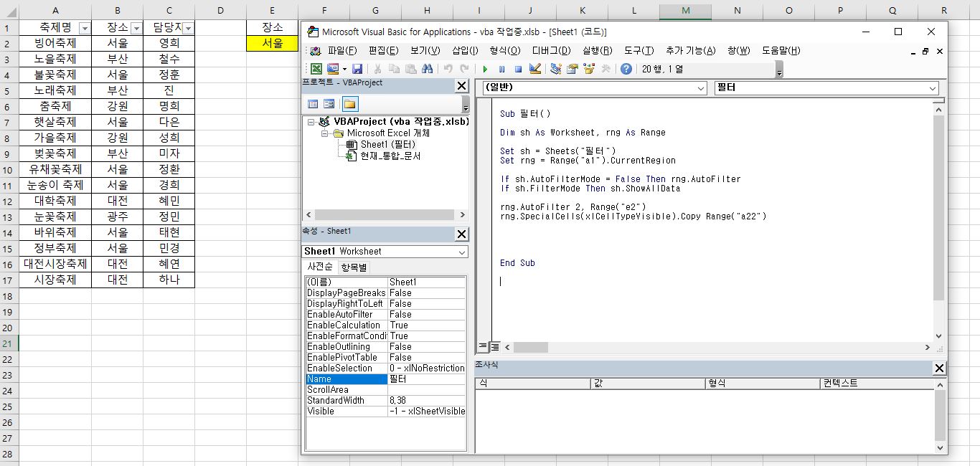Open Find with the binoculars icon
This screenshot has height=466, width=980.
tap(427, 69)
